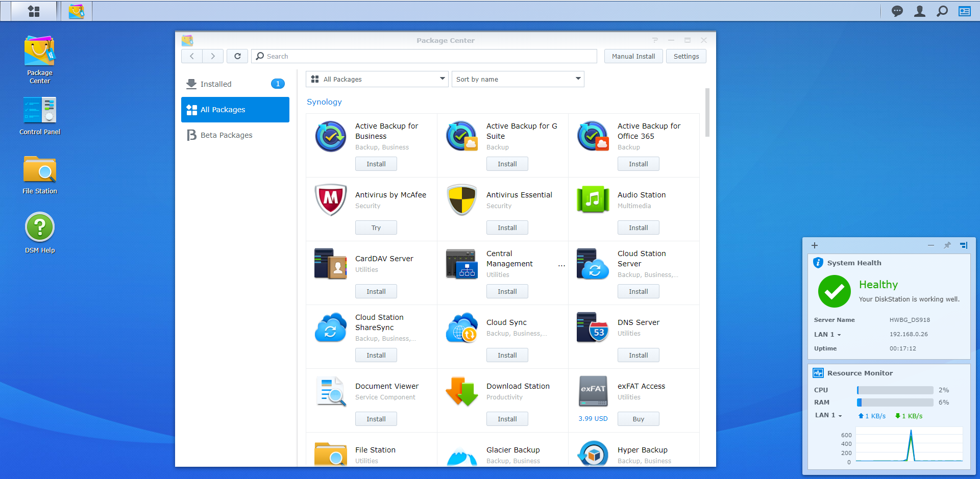Open Package Center help question mark
Viewport: 980px width, 479px height.
pyautogui.click(x=655, y=40)
